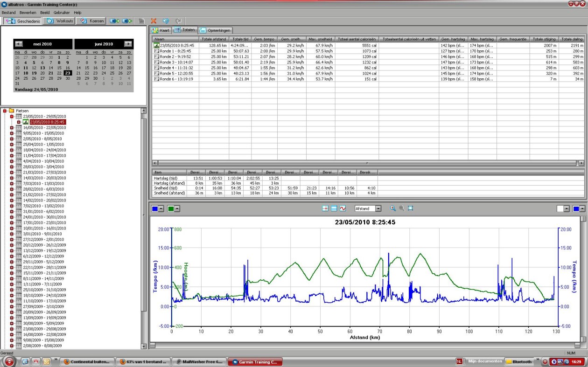Click the grayed copy icon in toolbar
Screen dimensions: 588x367
coord(141,21)
